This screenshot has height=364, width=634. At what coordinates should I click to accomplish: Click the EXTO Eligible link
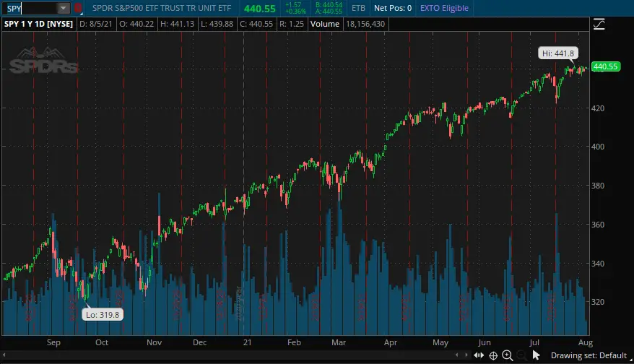(444, 8)
